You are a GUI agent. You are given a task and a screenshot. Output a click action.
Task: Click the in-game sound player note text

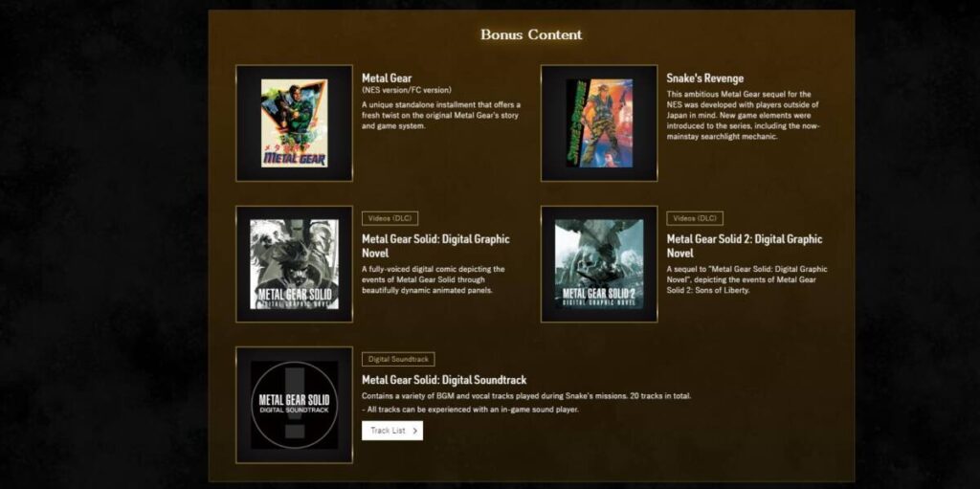click(x=470, y=410)
